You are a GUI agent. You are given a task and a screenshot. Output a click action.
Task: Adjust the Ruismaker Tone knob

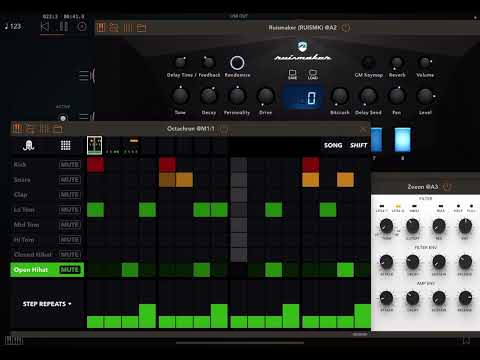180,96
